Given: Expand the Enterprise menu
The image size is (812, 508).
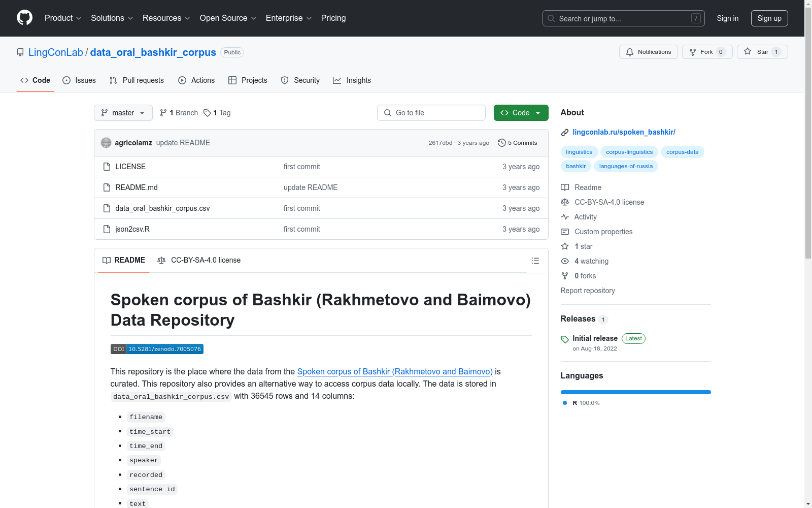Looking at the screenshot, I should point(289,18).
